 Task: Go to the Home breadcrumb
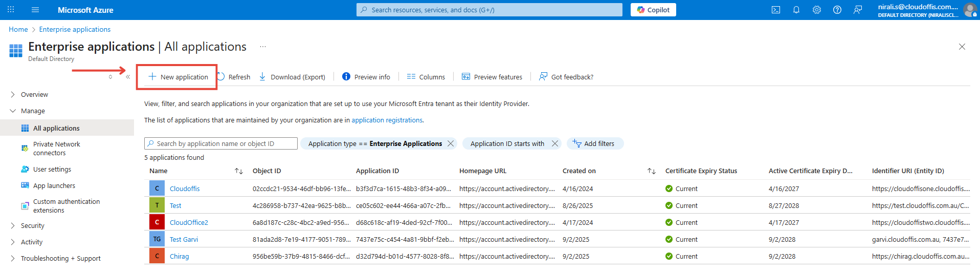tap(18, 29)
